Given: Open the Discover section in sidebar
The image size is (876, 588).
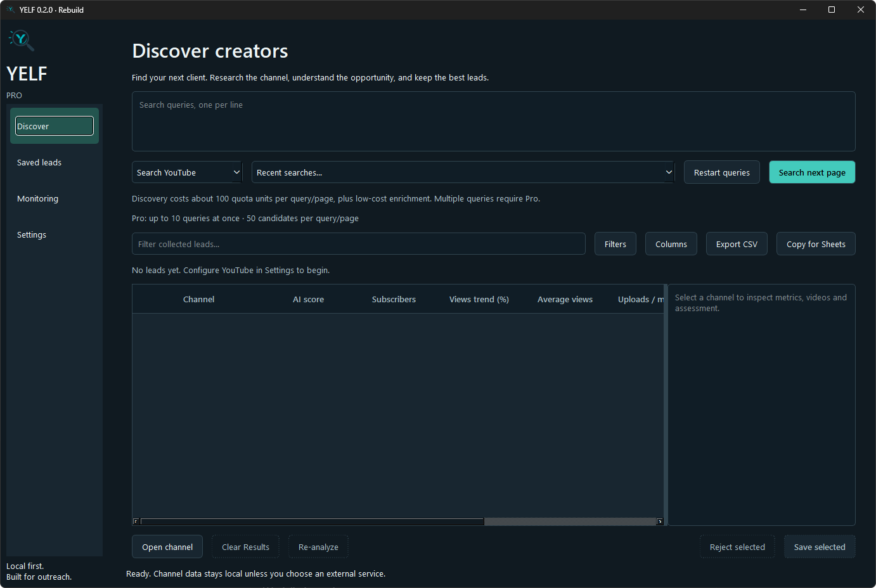Looking at the screenshot, I should pyautogui.click(x=55, y=126).
